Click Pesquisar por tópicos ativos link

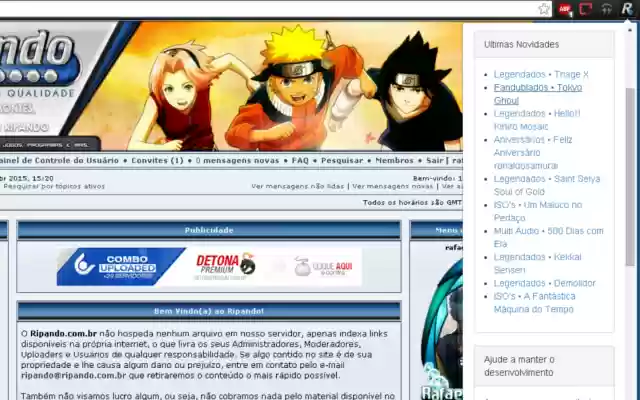point(54,186)
